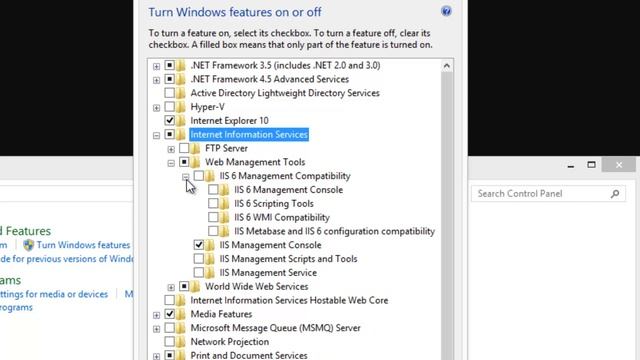Expand .NET Framework 4.5 Advanced Services node

pos(156,80)
